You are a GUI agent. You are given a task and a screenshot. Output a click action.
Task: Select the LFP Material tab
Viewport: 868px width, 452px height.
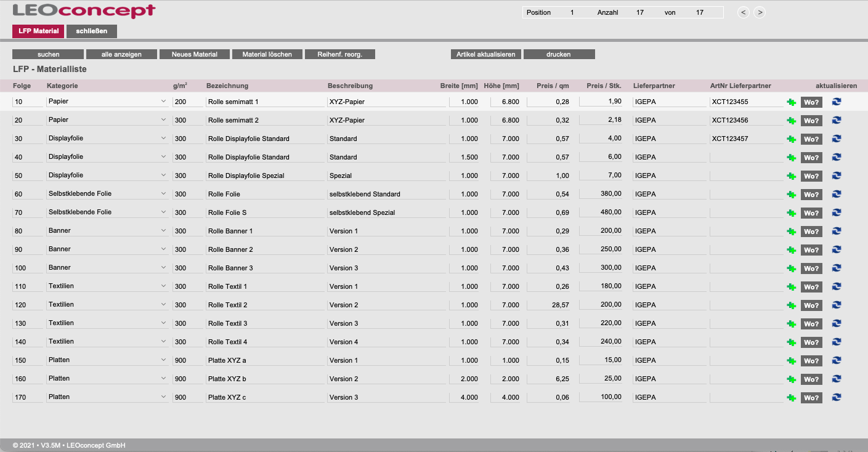[38, 31]
